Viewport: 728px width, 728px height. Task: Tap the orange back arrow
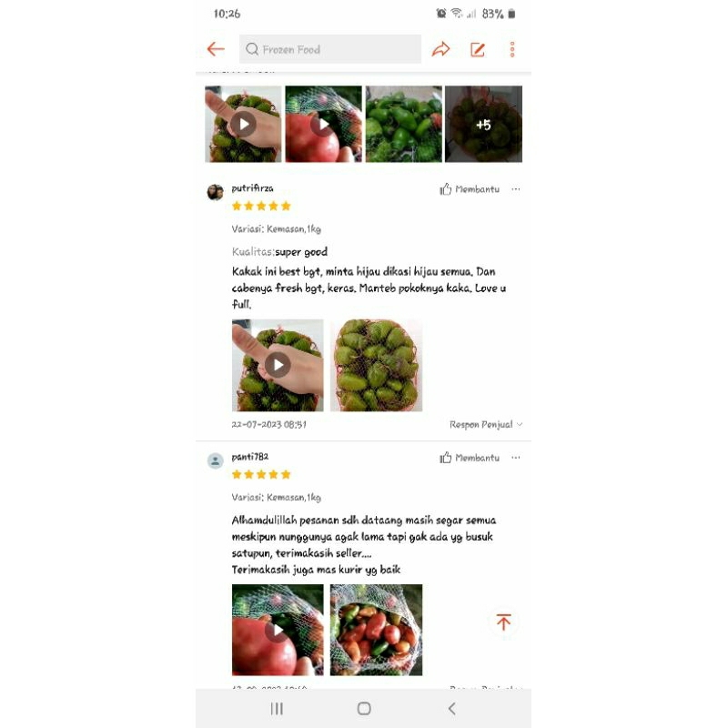[216, 49]
